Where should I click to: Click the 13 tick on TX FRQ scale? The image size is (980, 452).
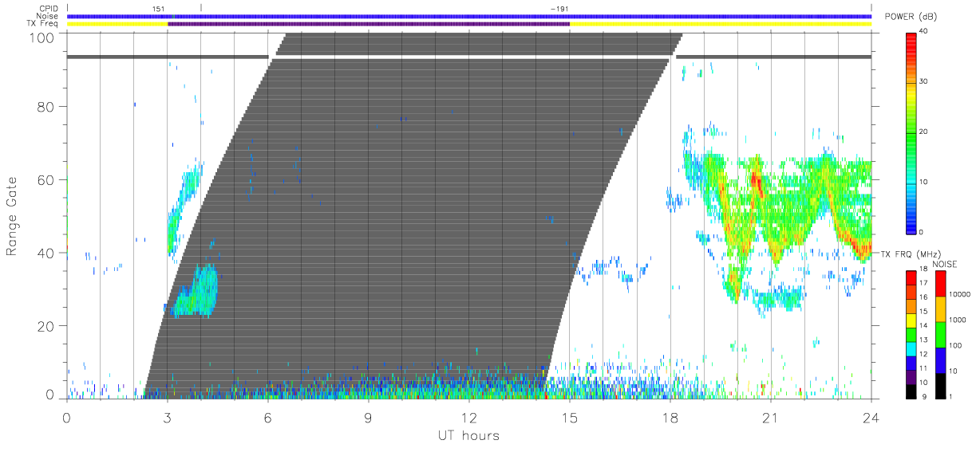(924, 340)
